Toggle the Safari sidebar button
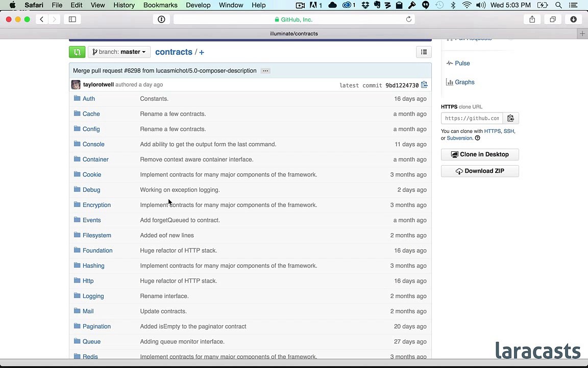Image resolution: width=588 pixels, height=368 pixels. [72, 19]
